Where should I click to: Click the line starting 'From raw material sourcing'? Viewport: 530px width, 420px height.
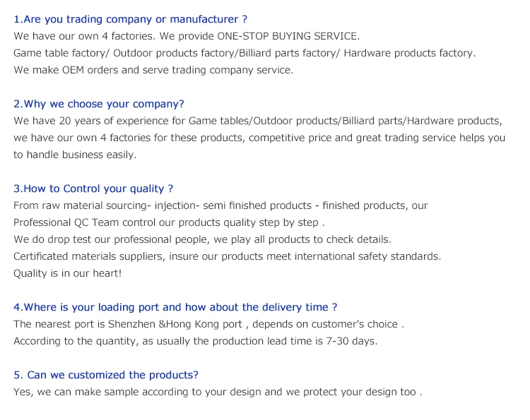pyautogui.click(x=220, y=205)
